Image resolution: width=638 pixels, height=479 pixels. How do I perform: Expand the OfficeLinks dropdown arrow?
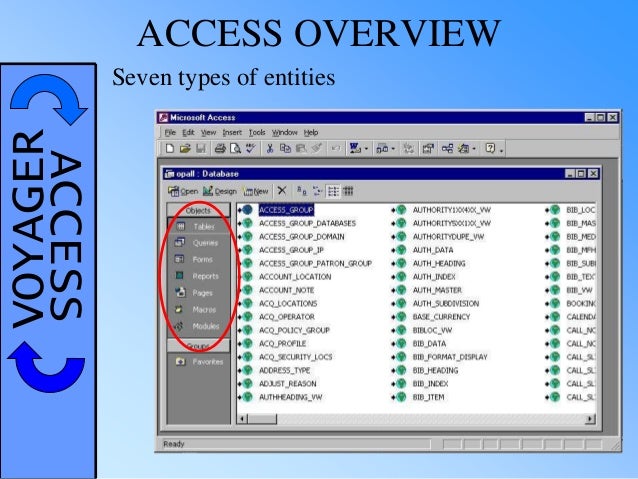pyautogui.click(x=366, y=149)
